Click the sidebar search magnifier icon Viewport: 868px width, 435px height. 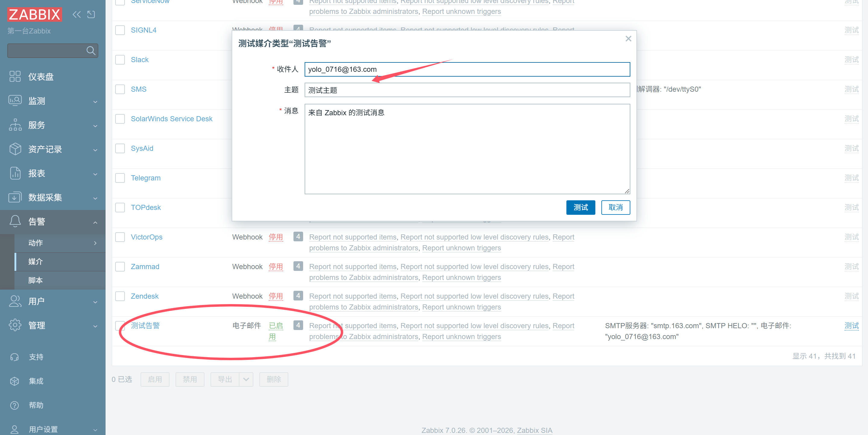[91, 51]
